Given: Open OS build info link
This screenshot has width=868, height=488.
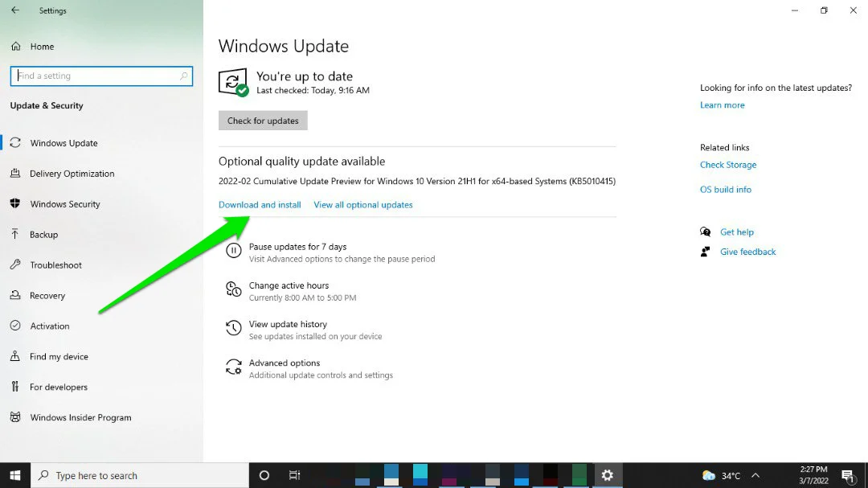Looking at the screenshot, I should pyautogui.click(x=726, y=190).
